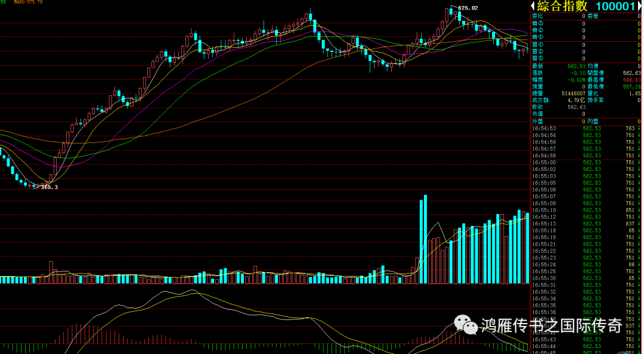Select the tick row at 16:55:03
The height and width of the screenshot is (354, 644).
(586, 176)
